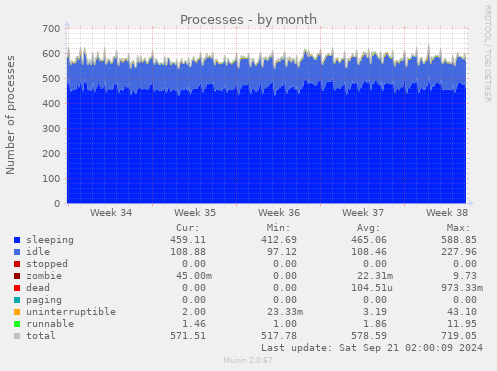Screen dimensions: 497x371
Task: Click the 'Number of processes' axis label
Action: (x=11, y=115)
